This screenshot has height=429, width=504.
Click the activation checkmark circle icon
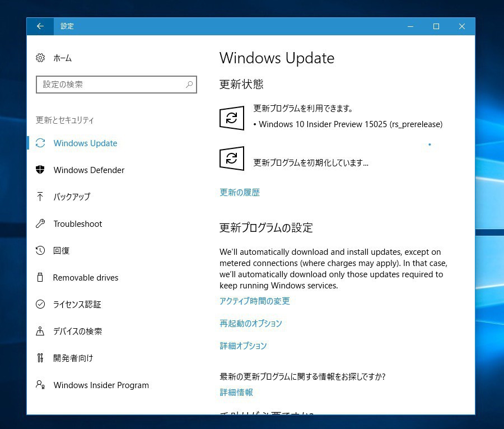(x=40, y=304)
